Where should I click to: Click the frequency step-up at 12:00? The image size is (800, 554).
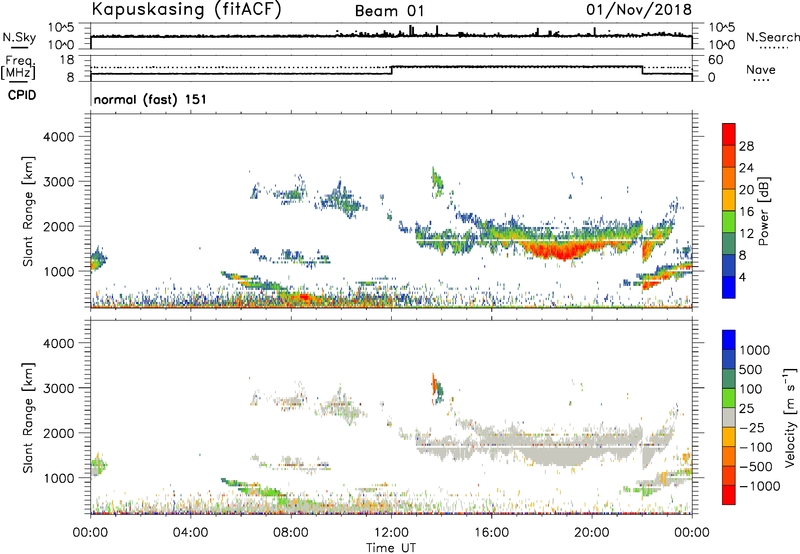point(392,70)
